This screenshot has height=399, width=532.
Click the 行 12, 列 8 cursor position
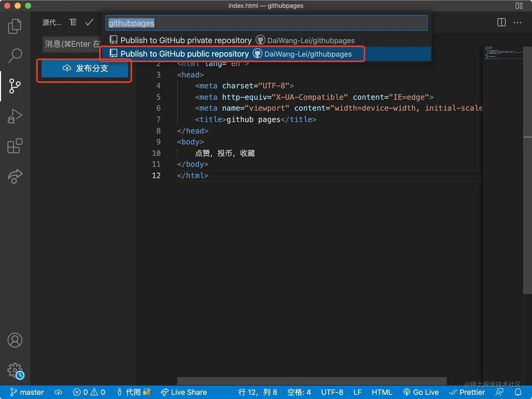click(x=258, y=392)
